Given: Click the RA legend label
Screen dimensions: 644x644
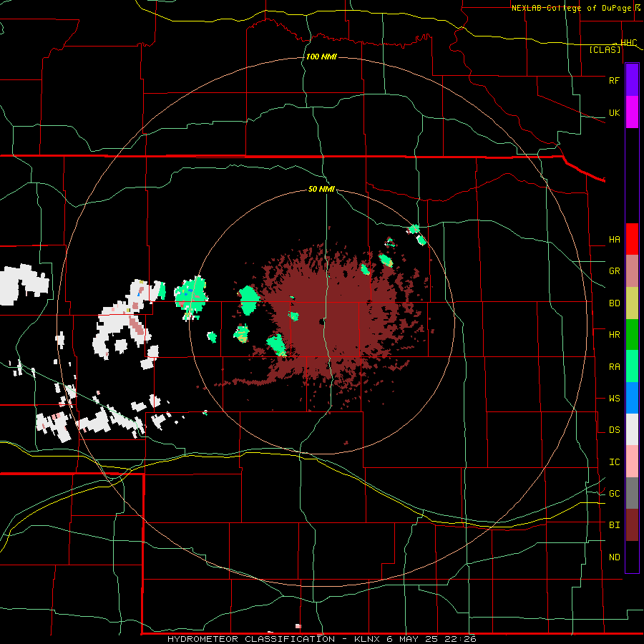Looking at the screenshot, I should coord(614,367).
